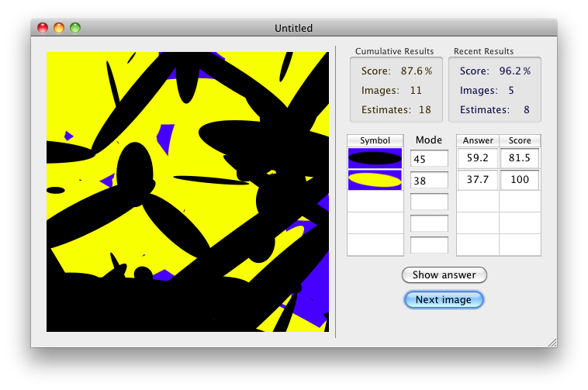
Task: Focus the fourth empty Mode field
Action: click(x=429, y=223)
